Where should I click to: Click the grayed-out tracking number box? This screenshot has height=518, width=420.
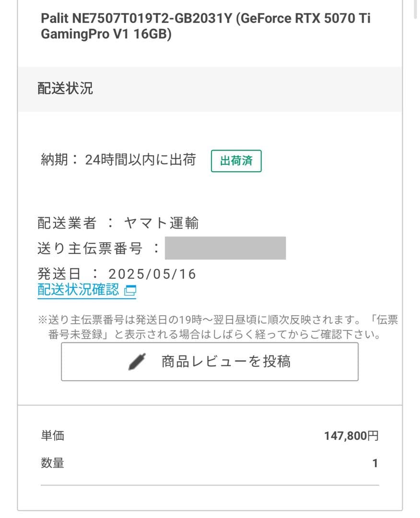point(225,248)
